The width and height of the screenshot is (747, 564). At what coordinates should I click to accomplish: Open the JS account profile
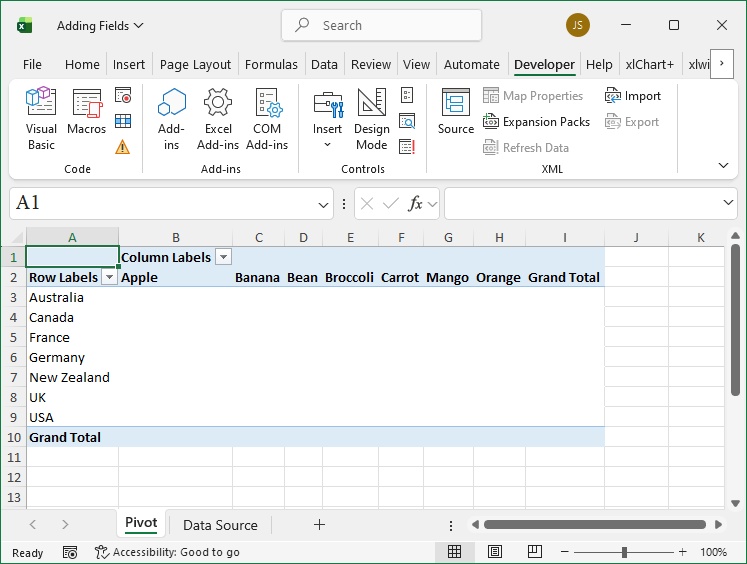pos(577,25)
